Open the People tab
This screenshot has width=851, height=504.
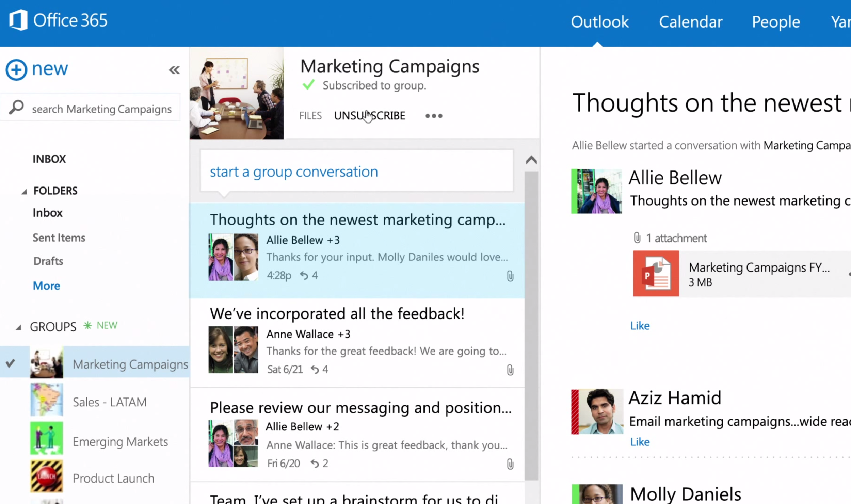tap(776, 22)
